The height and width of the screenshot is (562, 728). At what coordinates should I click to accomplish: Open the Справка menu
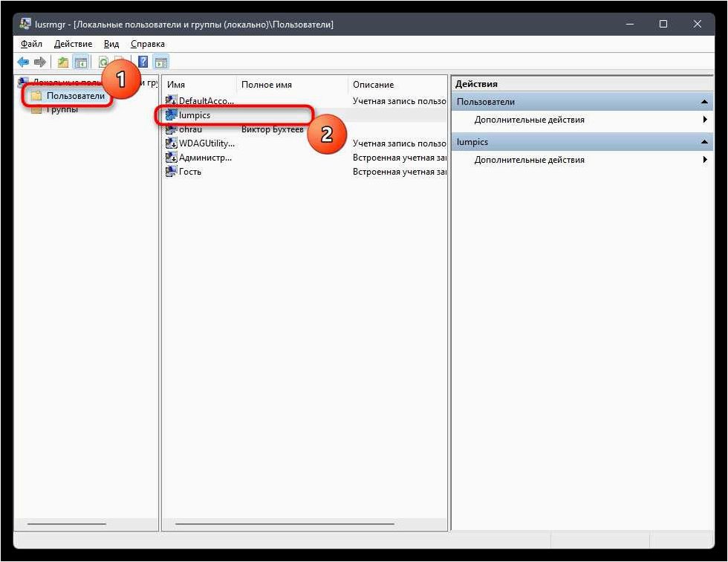click(148, 44)
